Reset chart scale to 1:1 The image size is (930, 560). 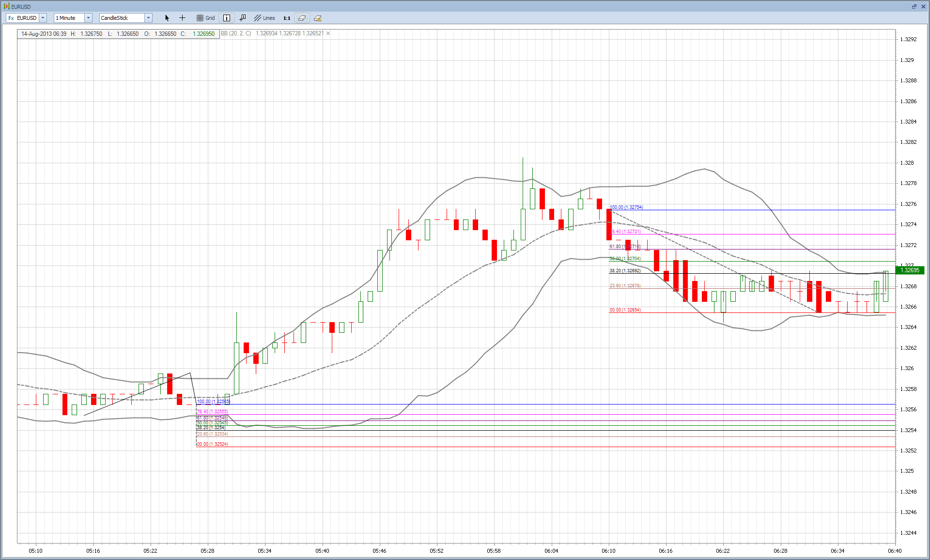tap(287, 18)
